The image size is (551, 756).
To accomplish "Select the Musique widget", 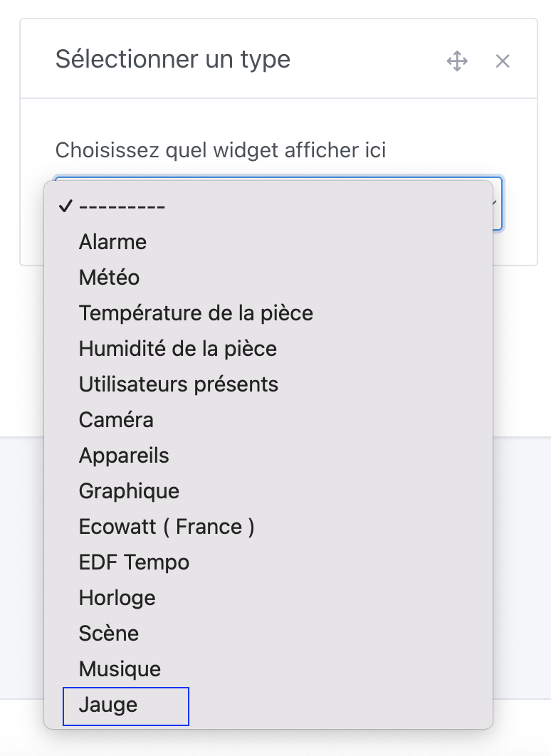I will (x=119, y=668).
